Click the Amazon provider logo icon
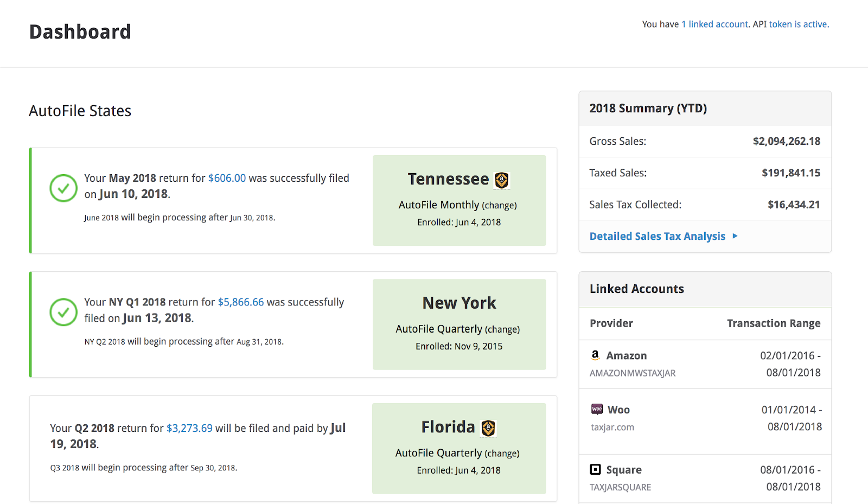This screenshot has height=504, width=868. pyautogui.click(x=595, y=355)
